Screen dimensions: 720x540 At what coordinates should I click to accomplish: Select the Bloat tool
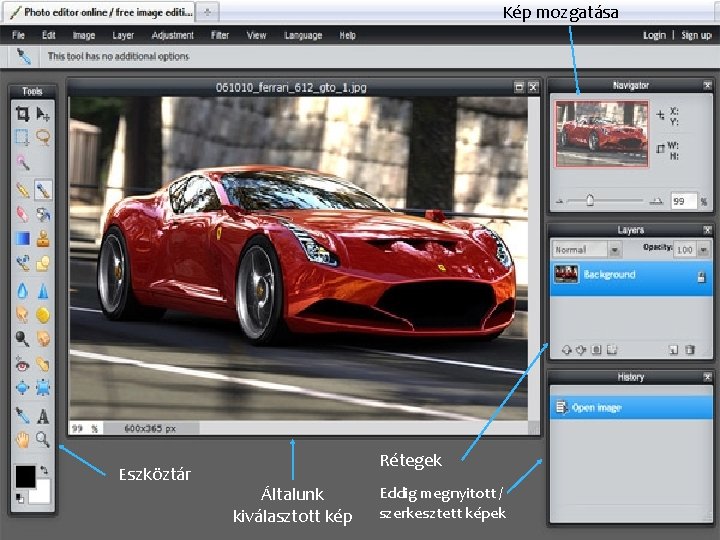coord(22,388)
